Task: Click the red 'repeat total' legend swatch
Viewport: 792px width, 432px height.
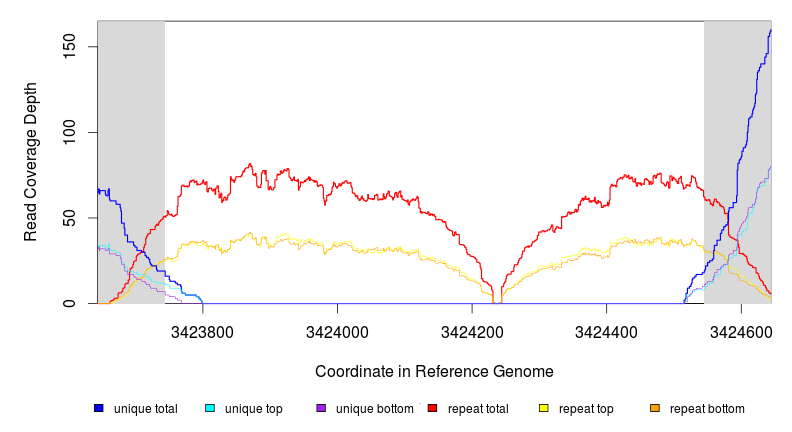Action: click(432, 409)
